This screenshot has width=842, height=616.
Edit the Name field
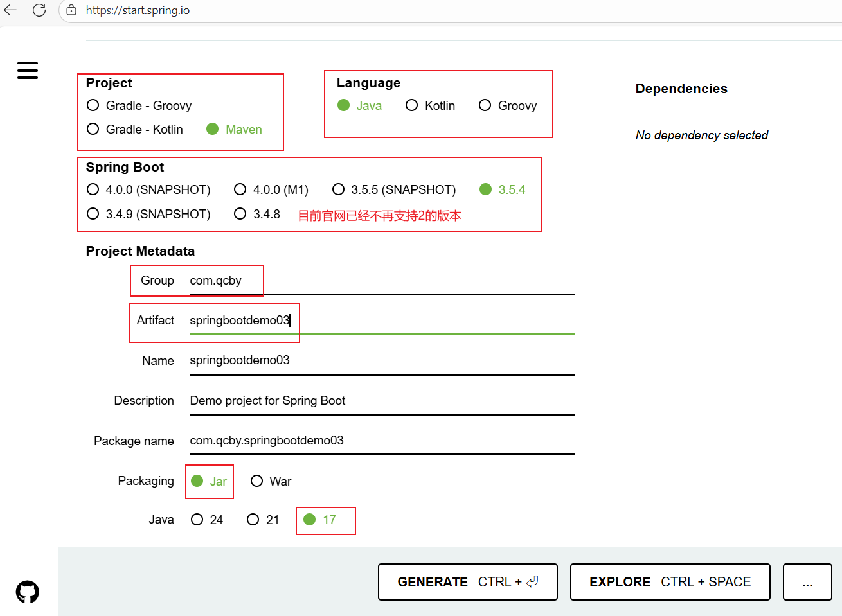[x=382, y=360]
